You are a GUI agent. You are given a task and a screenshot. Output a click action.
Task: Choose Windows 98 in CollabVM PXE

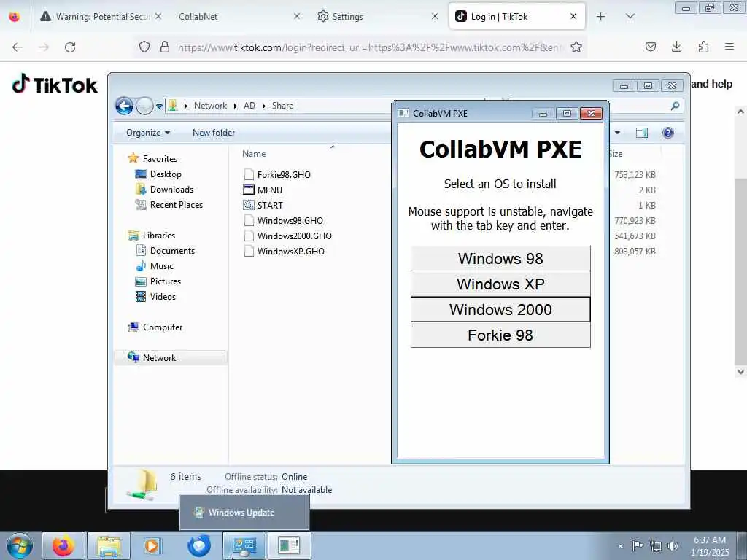[x=500, y=259]
